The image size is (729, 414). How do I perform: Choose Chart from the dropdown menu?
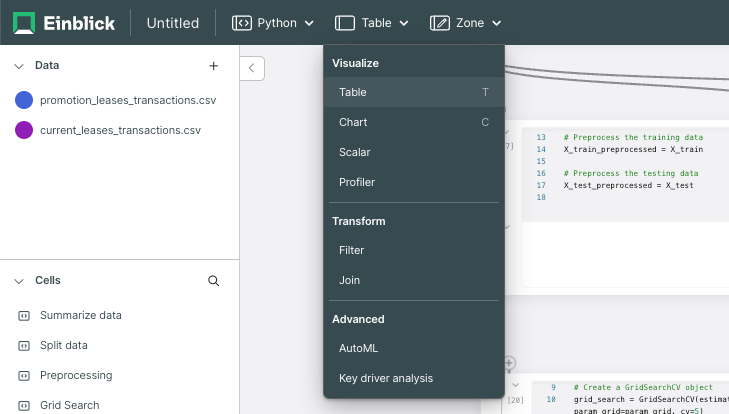click(414, 122)
